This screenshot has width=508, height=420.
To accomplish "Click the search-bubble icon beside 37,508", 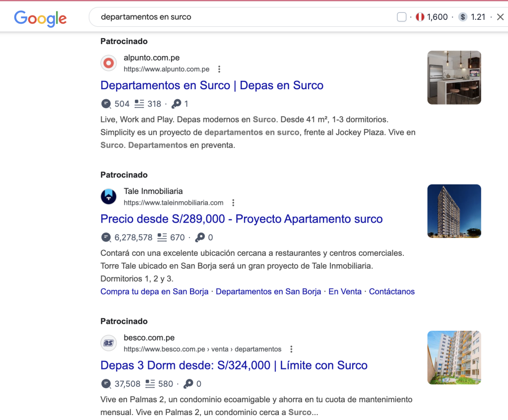I will [x=106, y=384].
